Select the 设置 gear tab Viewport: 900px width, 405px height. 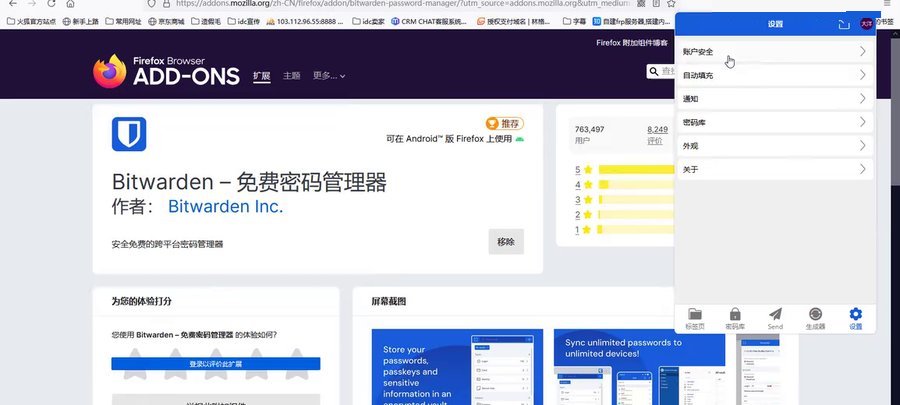(855, 319)
